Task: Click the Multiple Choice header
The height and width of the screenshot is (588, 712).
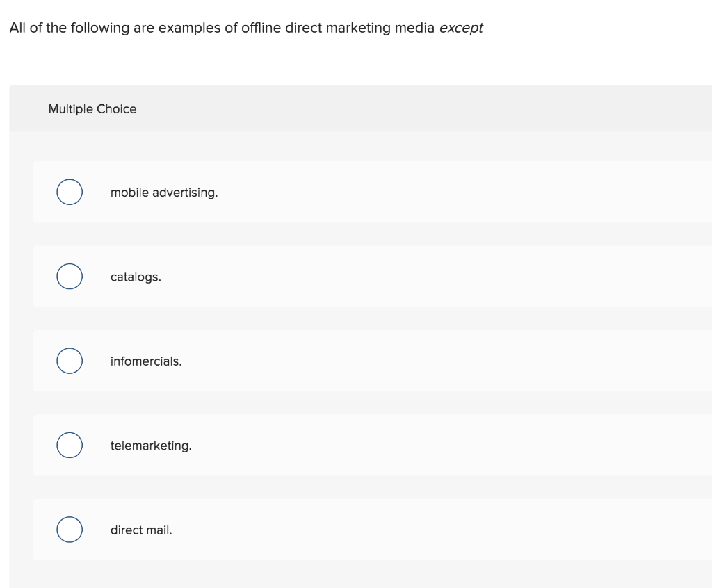Action: click(92, 109)
